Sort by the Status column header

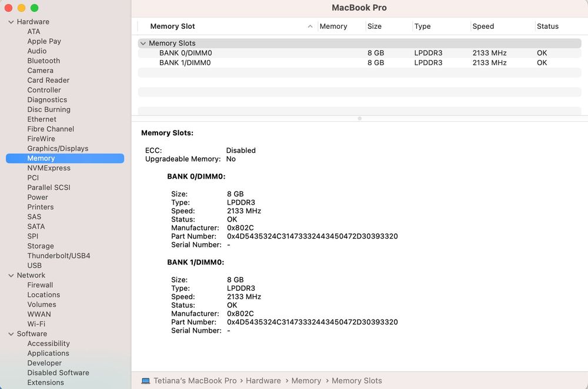(547, 26)
